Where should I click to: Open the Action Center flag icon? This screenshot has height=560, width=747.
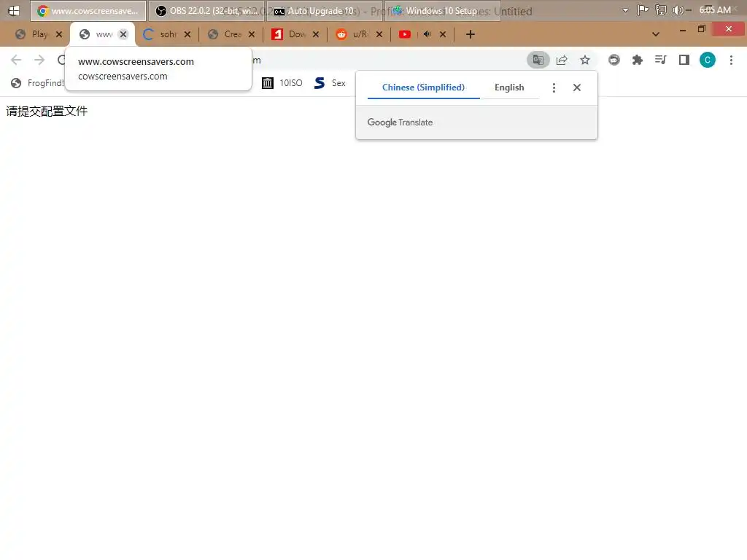coord(643,10)
